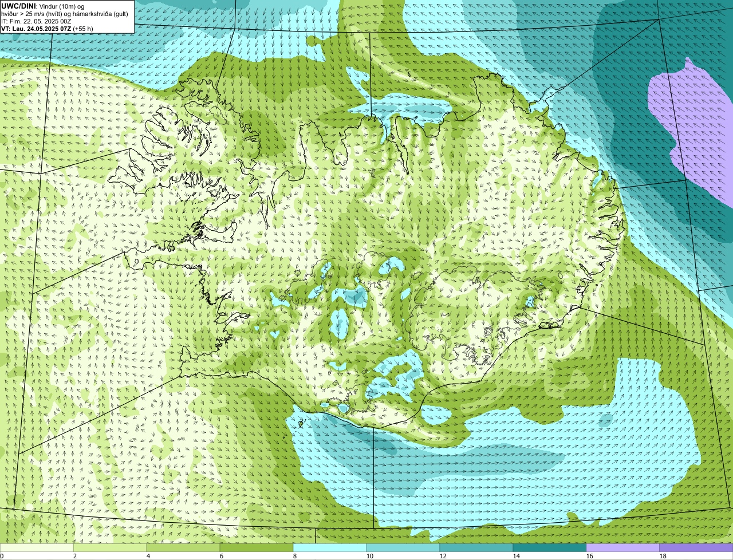733x560 pixels.
Task: Click the "UWC/DINI: Vindur (10m) og" title line
Action: 43,6
